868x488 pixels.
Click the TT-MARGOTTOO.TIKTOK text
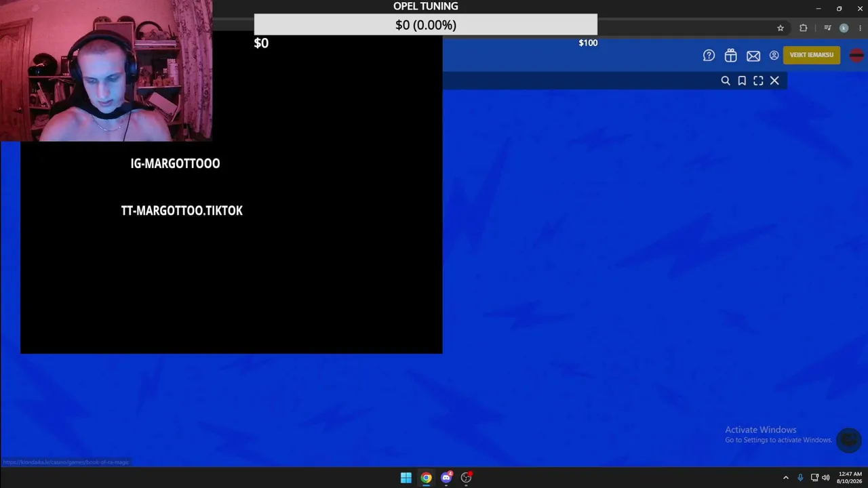tap(182, 211)
